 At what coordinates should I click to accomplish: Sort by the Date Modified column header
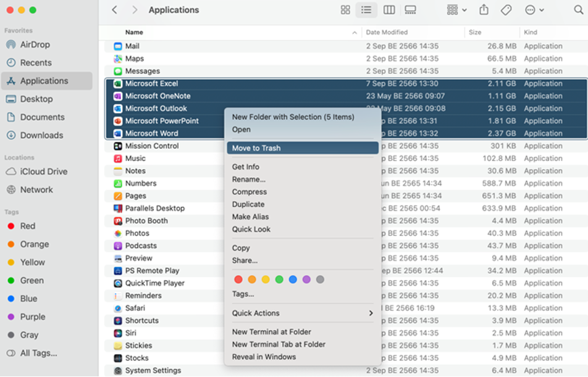pyautogui.click(x=387, y=32)
